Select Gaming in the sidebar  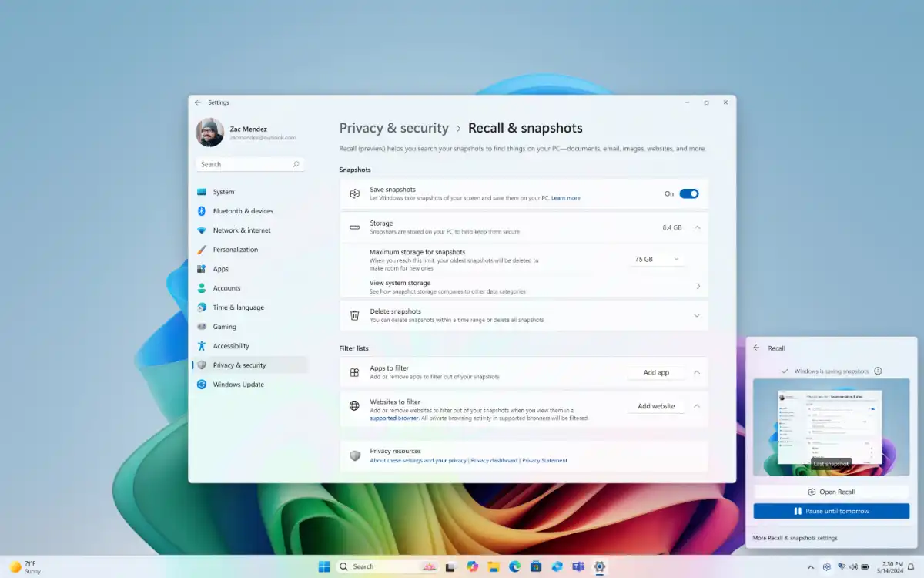pos(249,327)
